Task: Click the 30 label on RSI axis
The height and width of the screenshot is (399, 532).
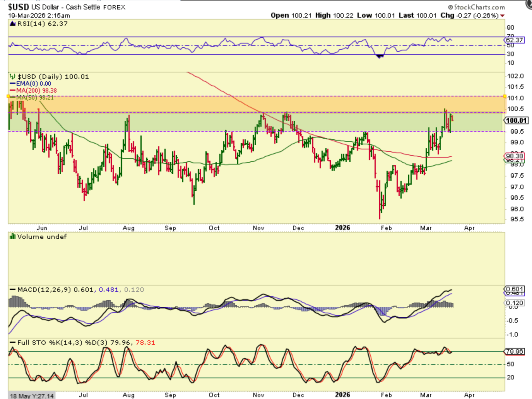Action: 511,54
